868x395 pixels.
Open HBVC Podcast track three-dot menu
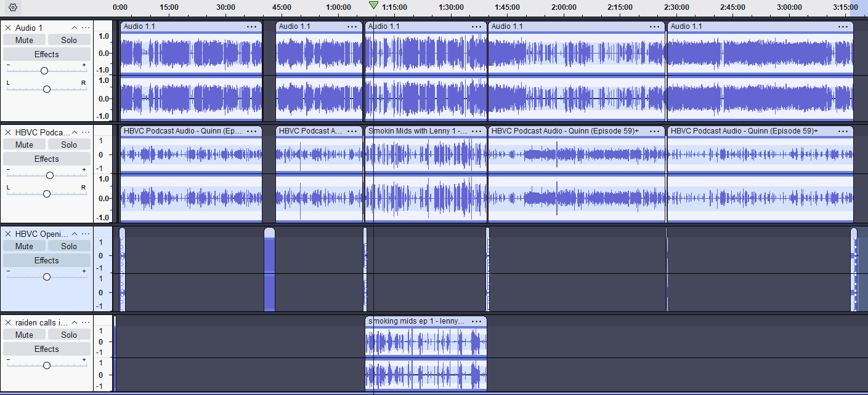point(86,132)
